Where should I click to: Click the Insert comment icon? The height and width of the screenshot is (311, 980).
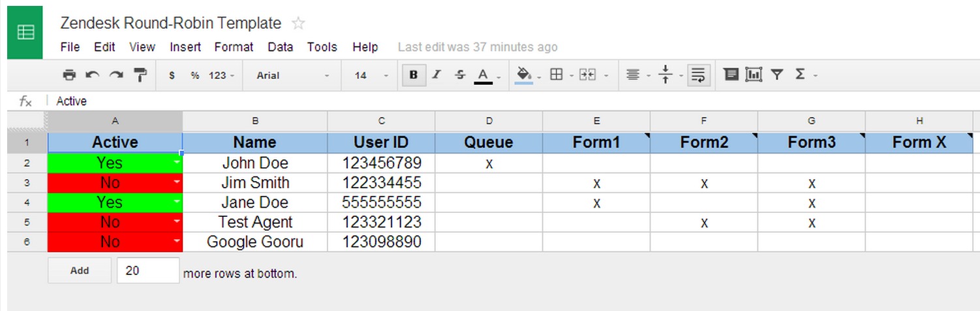tap(731, 75)
